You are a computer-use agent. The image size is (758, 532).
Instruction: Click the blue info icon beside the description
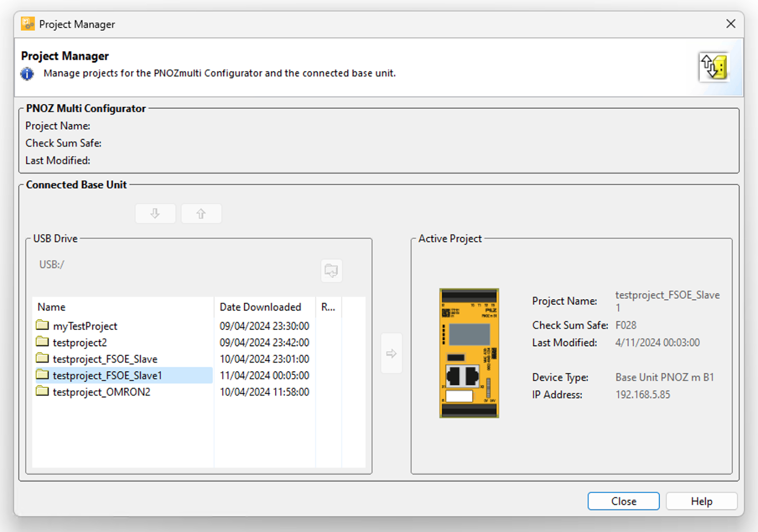(27, 74)
